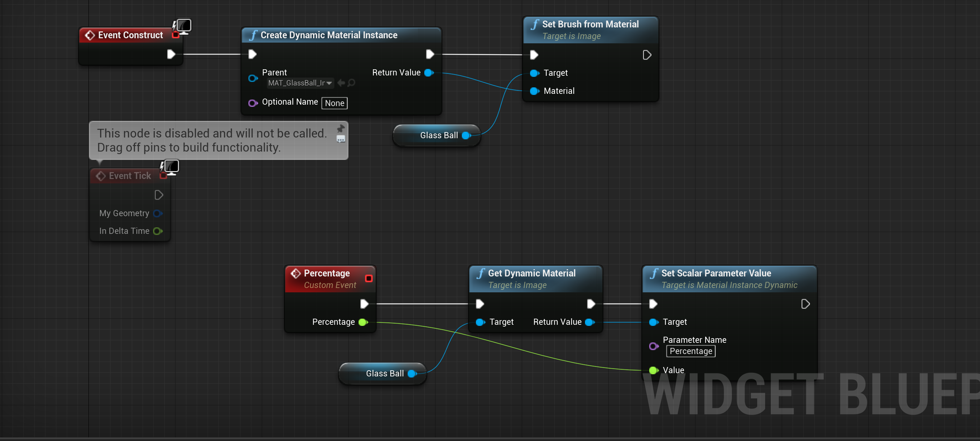Click the use-selected-asset arrow next to MAT_GlassBall_Ir
Image resolution: width=980 pixels, height=441 pixels.
click(x=341, y=83)
